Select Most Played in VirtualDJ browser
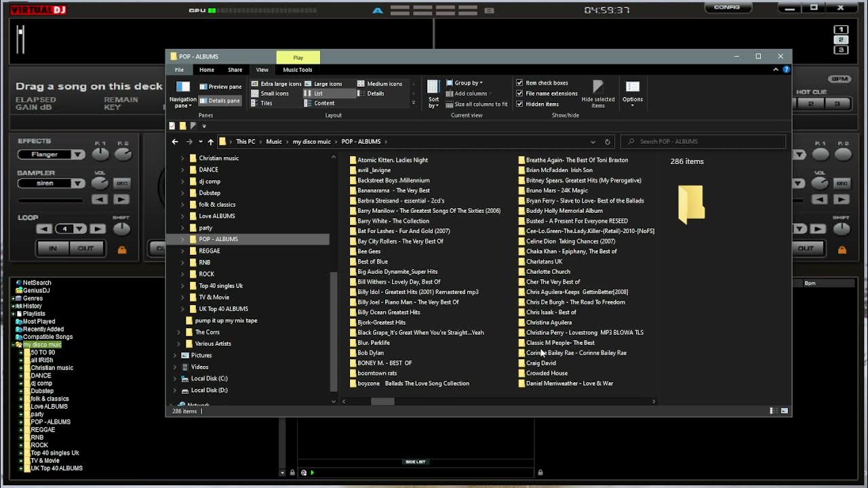868x488 pixels. coord(35,321)
